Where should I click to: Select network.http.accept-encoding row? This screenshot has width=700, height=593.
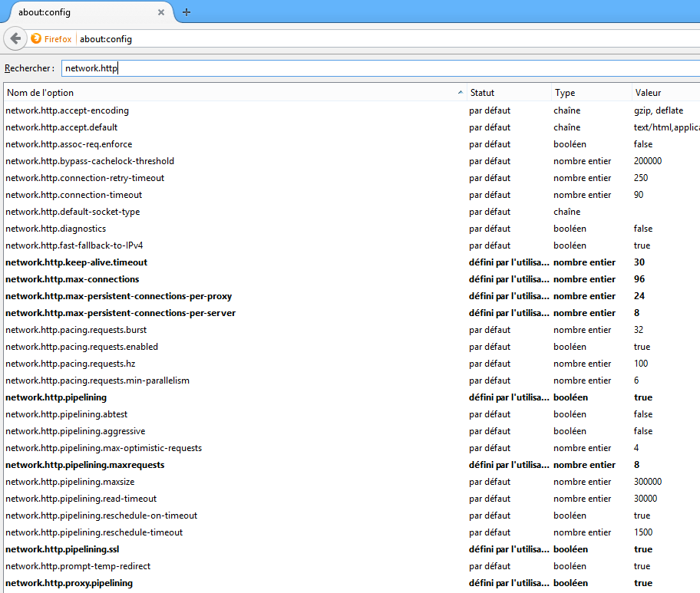pos(352,110)
